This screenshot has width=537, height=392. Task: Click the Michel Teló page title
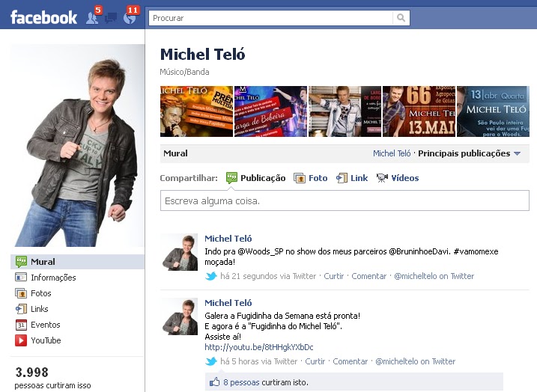[203, 55]
